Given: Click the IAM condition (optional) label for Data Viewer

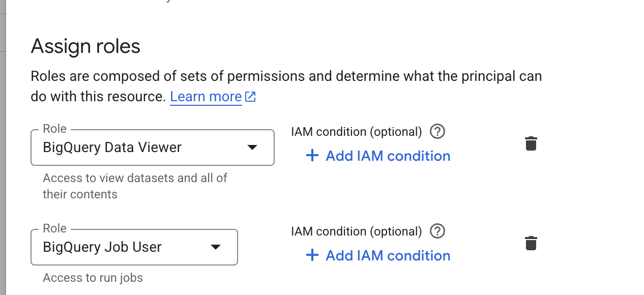Looking at the screenshot, I should pyautogui.click(x=356, y=132).
